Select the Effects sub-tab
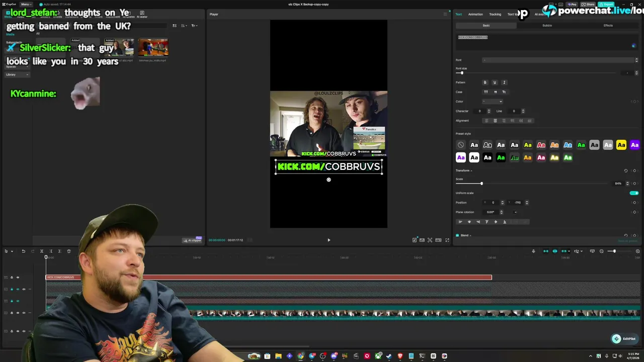 click(608, 25)
